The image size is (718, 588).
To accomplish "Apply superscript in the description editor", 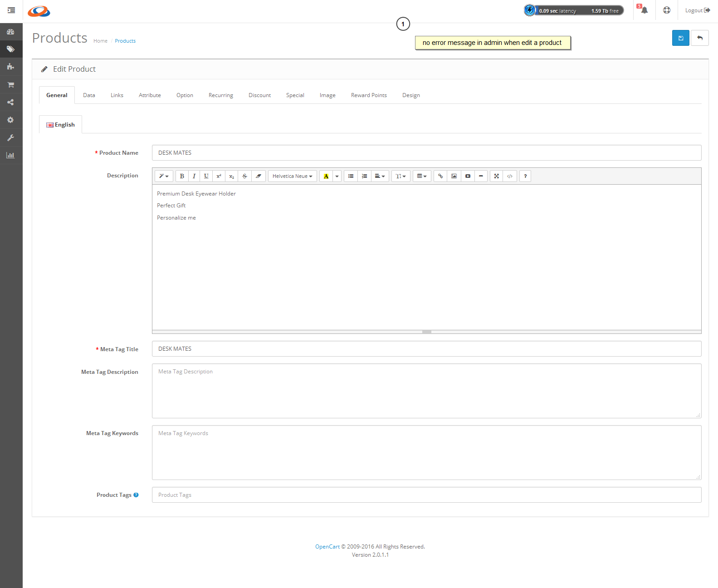I will coord(219,176).
